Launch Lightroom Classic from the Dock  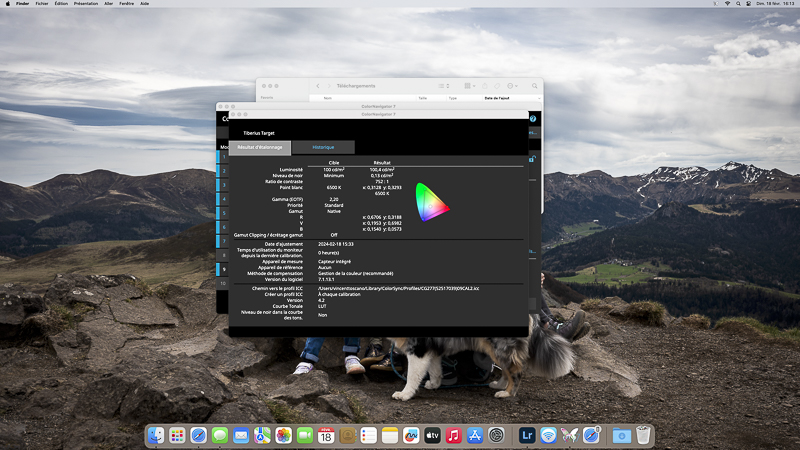pos(527,436)
